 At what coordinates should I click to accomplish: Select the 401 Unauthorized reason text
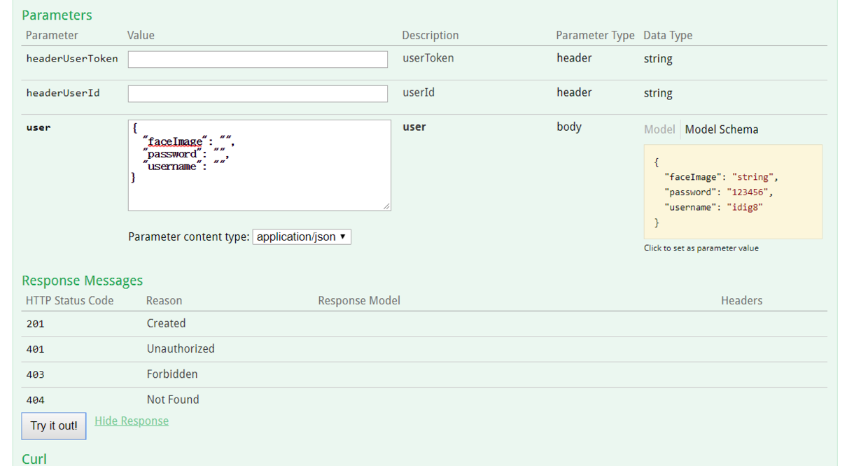[x=181, y=348]
